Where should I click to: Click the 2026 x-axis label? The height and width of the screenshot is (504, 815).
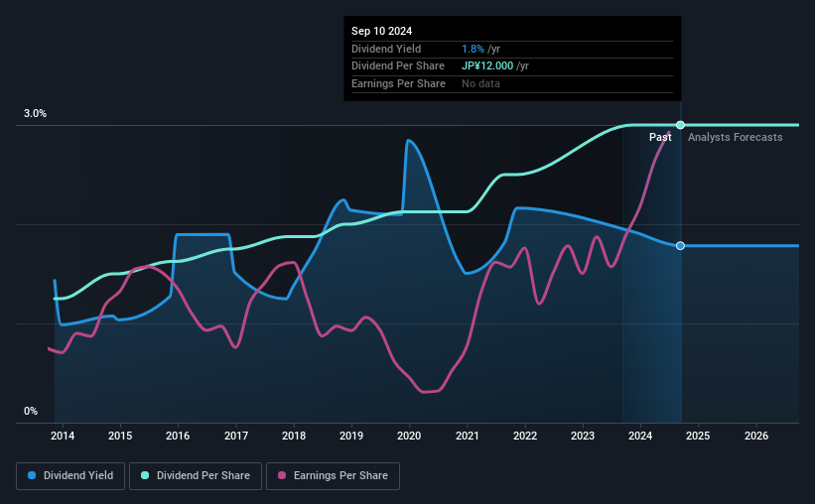[x=756, y=436]
